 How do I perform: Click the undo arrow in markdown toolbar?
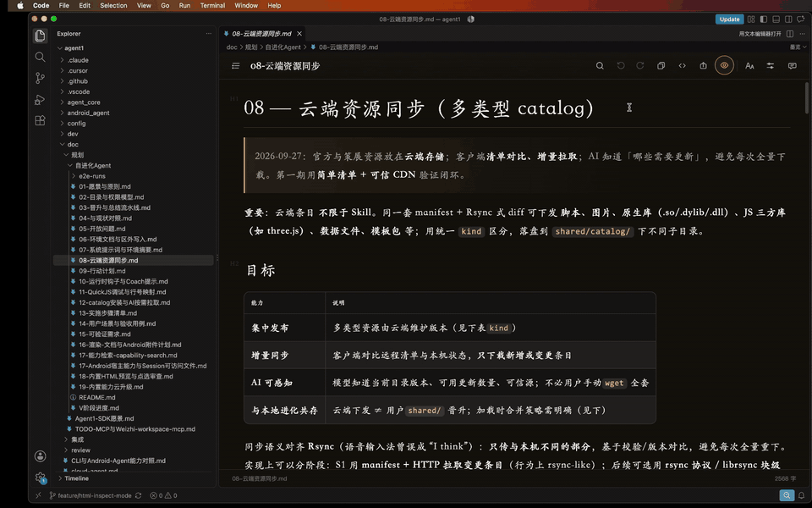620,66
